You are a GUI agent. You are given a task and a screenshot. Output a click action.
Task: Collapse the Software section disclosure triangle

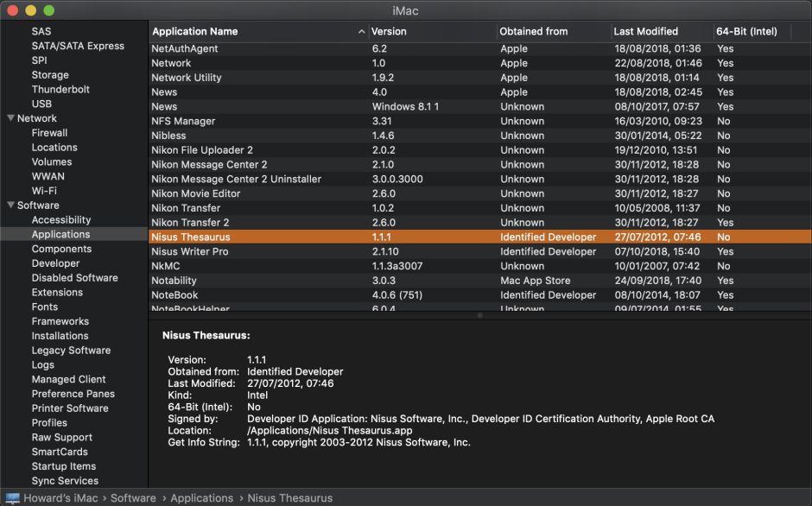pos(10,206)
